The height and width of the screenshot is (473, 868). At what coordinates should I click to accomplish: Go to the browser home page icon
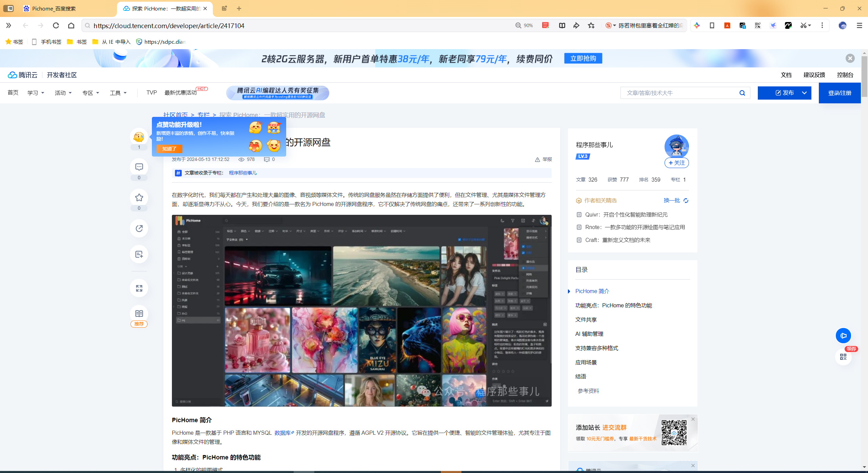pos(71,25)
